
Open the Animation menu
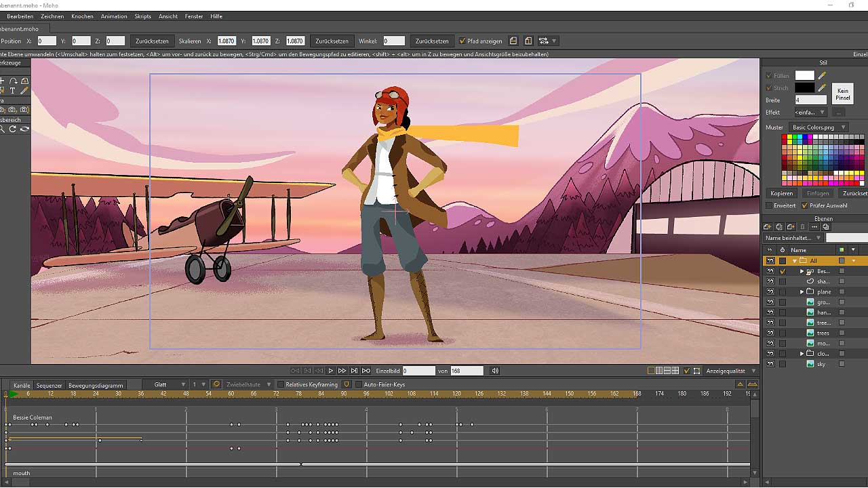point(113,16)
